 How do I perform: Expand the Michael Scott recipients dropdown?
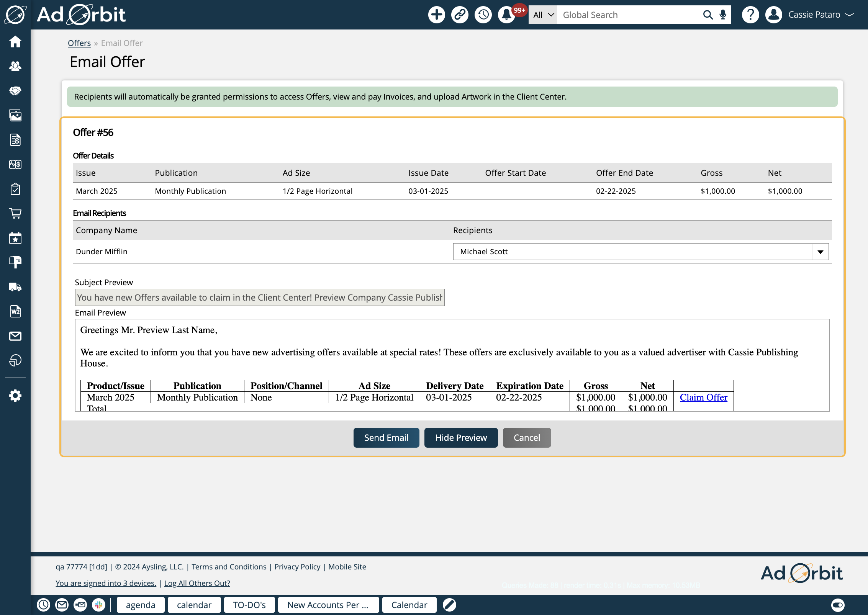[x=820, y=252]
